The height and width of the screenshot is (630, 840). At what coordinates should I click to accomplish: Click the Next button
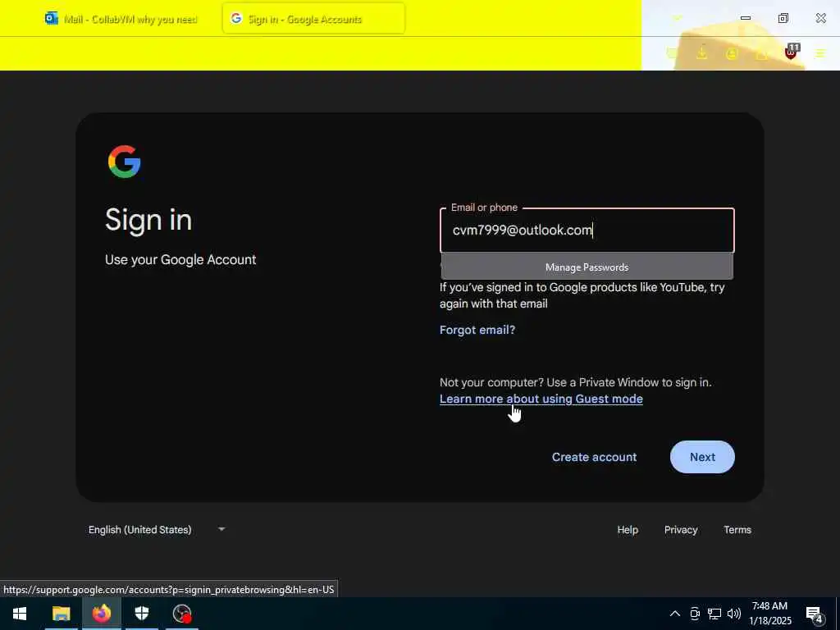pyautogui.click(x=702, y=457)
